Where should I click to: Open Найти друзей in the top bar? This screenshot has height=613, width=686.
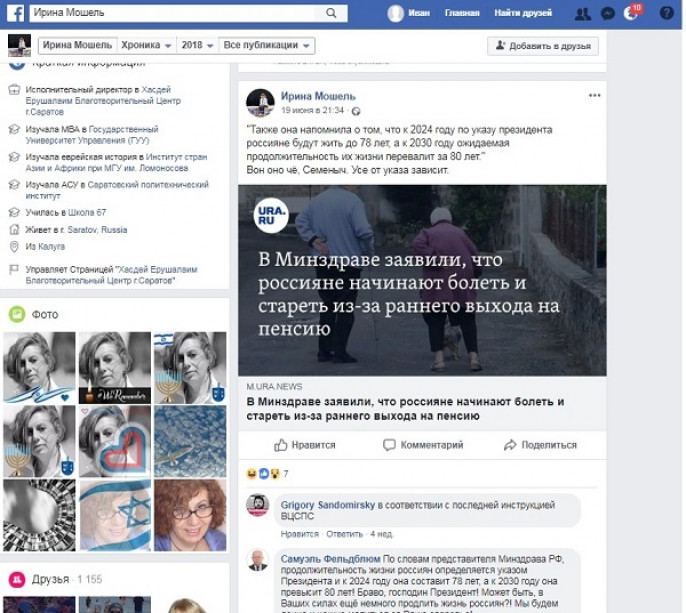pyautogui.click(x=523, y=13)
